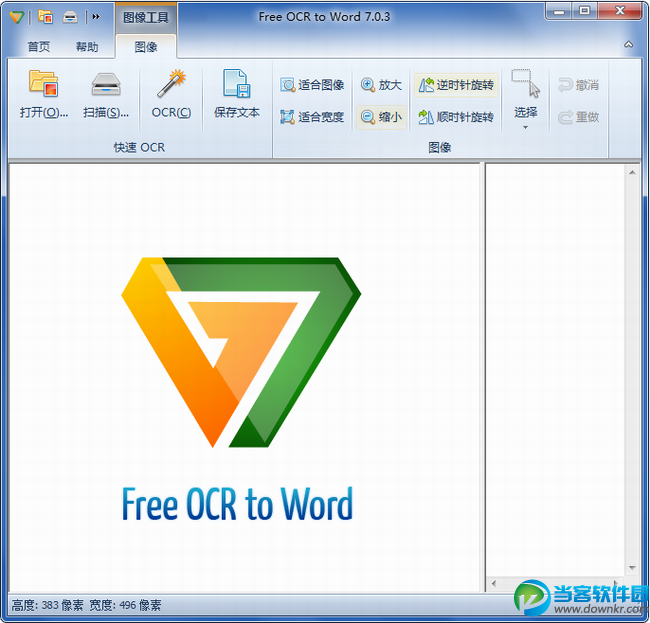Click left arrow of horizontal scrollbar
650x623 pixels.
click(493, 584)
